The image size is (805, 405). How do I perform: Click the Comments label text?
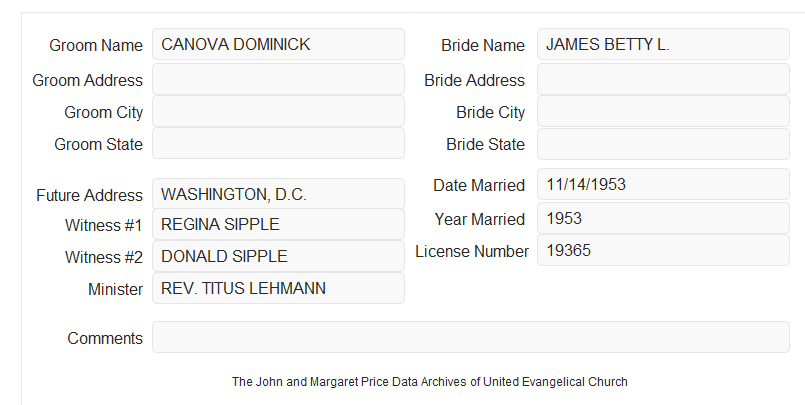pos(105,338)
